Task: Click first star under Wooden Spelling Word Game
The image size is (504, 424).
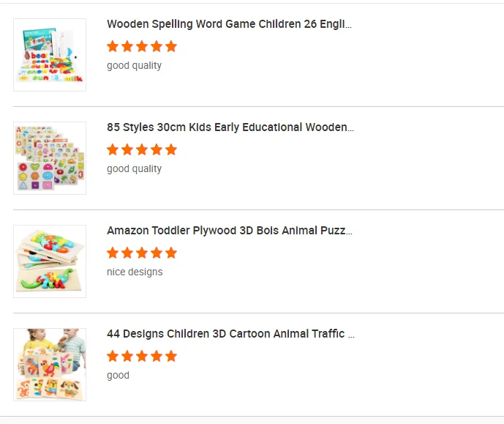Action: pos(113,47)
